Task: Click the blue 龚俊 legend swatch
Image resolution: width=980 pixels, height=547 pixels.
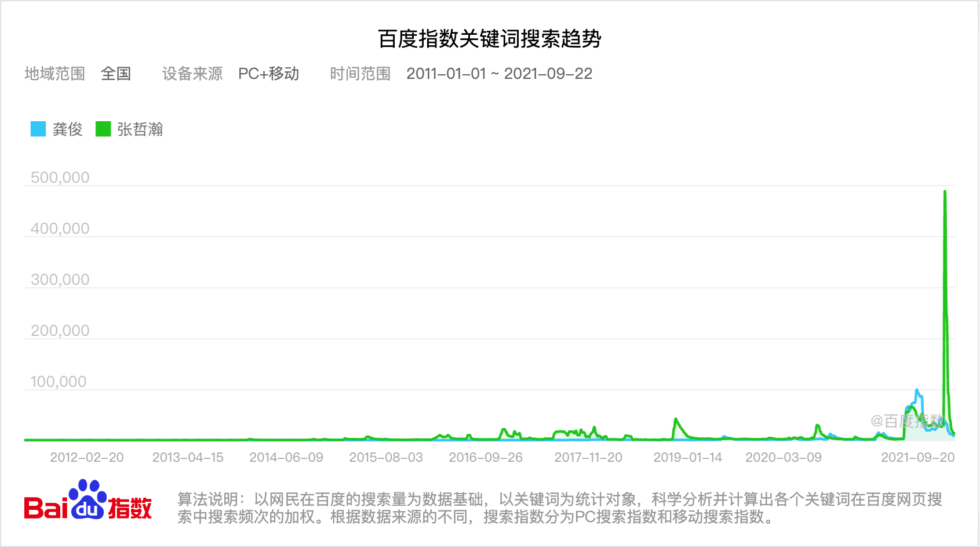Action: [x=38, y=129]
